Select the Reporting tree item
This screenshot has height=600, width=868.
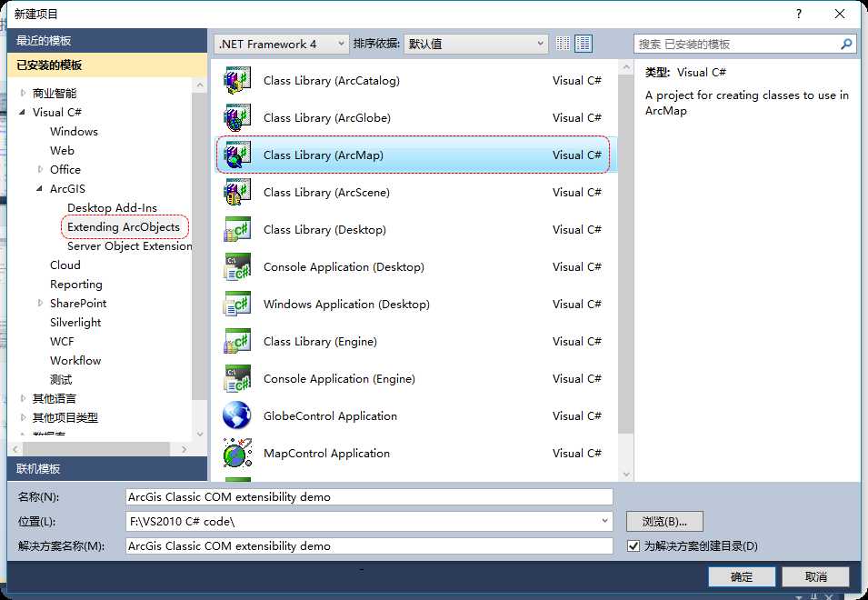coord(75,284)
